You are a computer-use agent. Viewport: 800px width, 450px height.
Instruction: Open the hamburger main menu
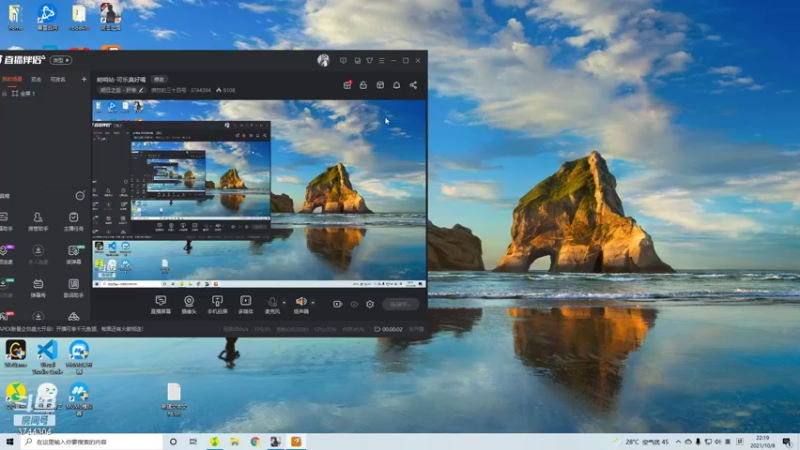(382, 60)
